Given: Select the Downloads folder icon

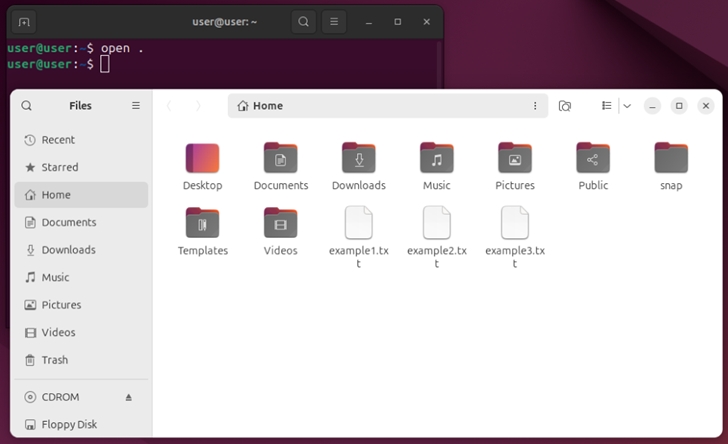Looking at the screenshot, I should point(358,159).
